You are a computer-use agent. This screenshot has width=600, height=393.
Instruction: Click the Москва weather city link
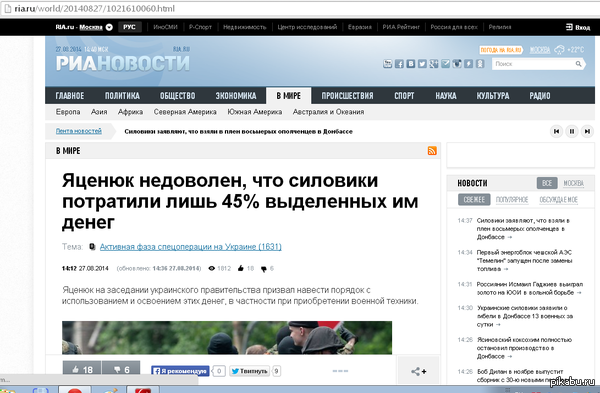click(540, 50)
